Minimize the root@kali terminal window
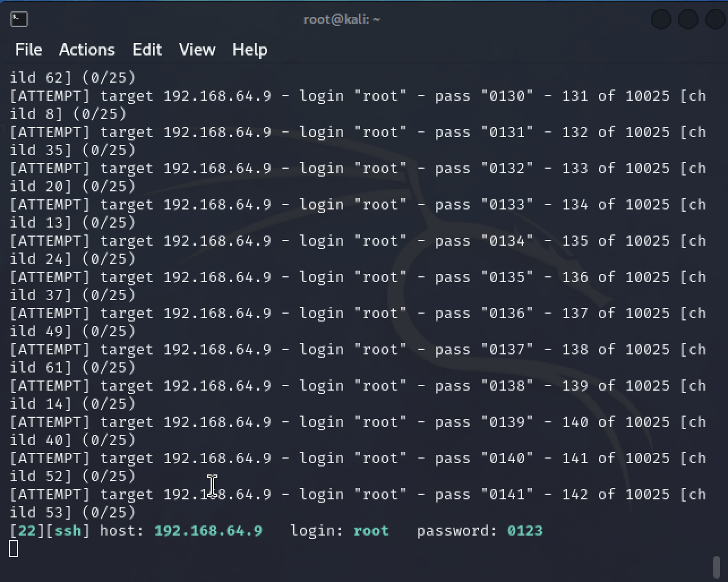Screen dimensions: 728x582 point(661,19)
